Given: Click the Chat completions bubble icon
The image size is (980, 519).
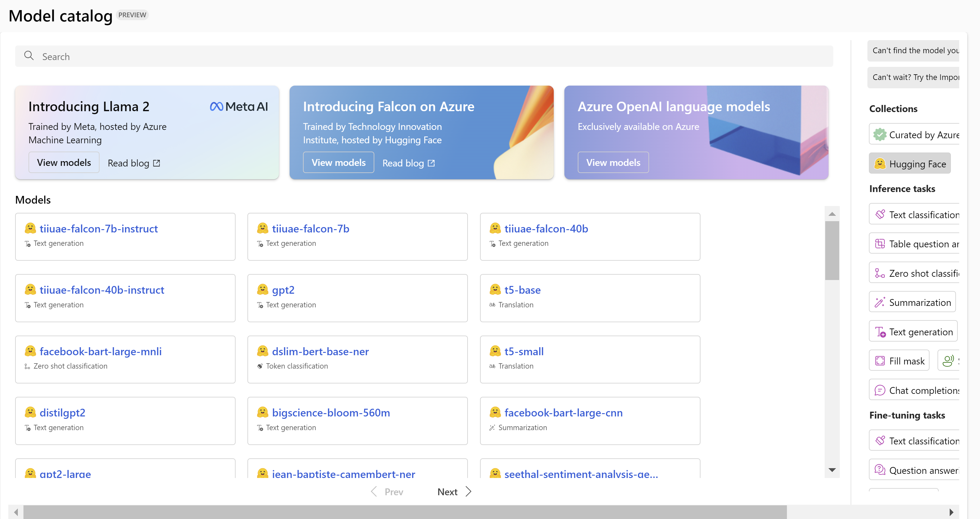Looking at the screenshot, I should tap(880, 390).
